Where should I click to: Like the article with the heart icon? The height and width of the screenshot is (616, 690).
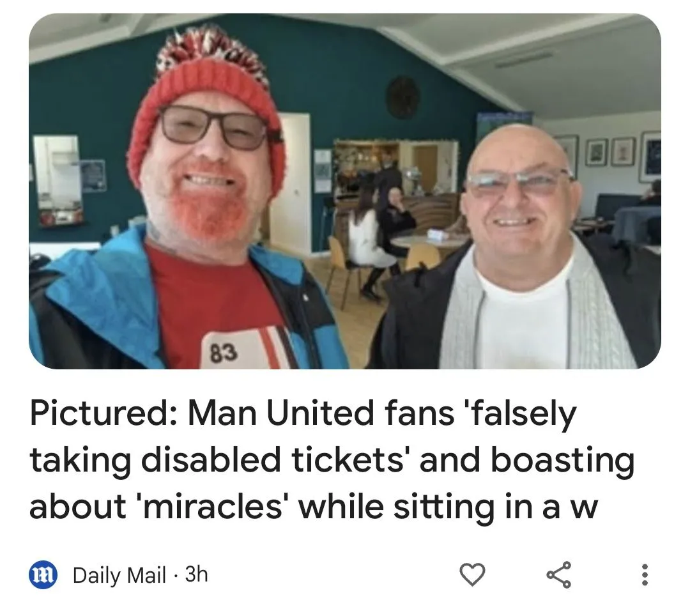tap(472, 574)
